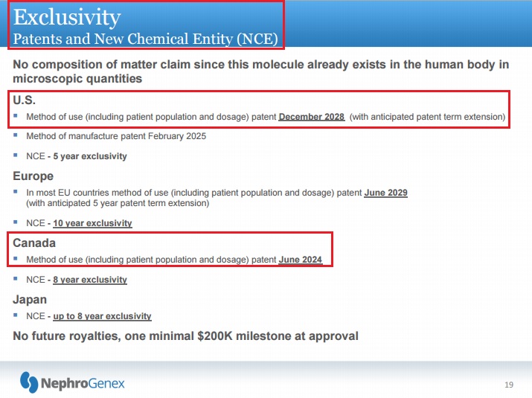This screenshot has width=532, height=398.
Task: Click the underlined June 2024 date
Action: [x=301, y=259]
